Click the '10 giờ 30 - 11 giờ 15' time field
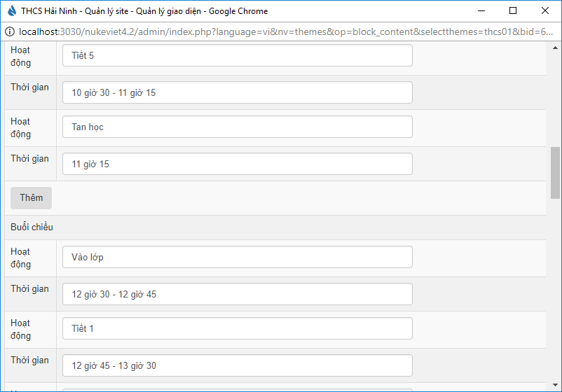The width and height of the screenshot is (562, 392). click(238, 92)
